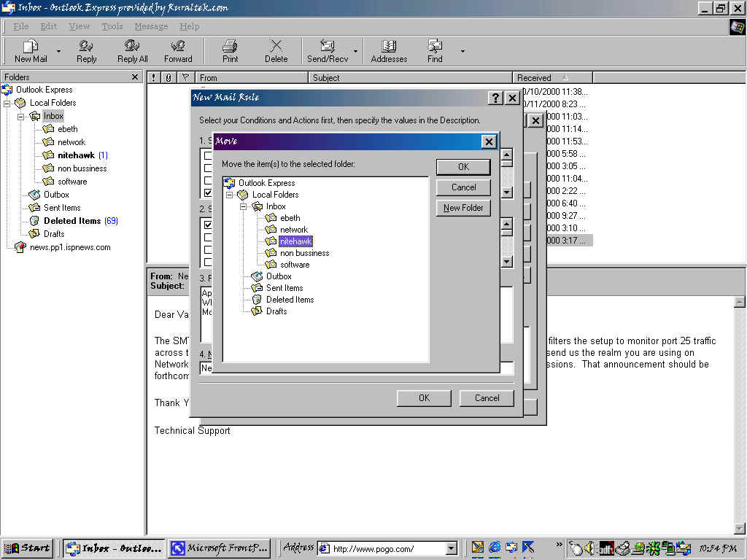Click the two-computers network icon in the tray
The height and width of the screenshot is (560, 747).
668,548
